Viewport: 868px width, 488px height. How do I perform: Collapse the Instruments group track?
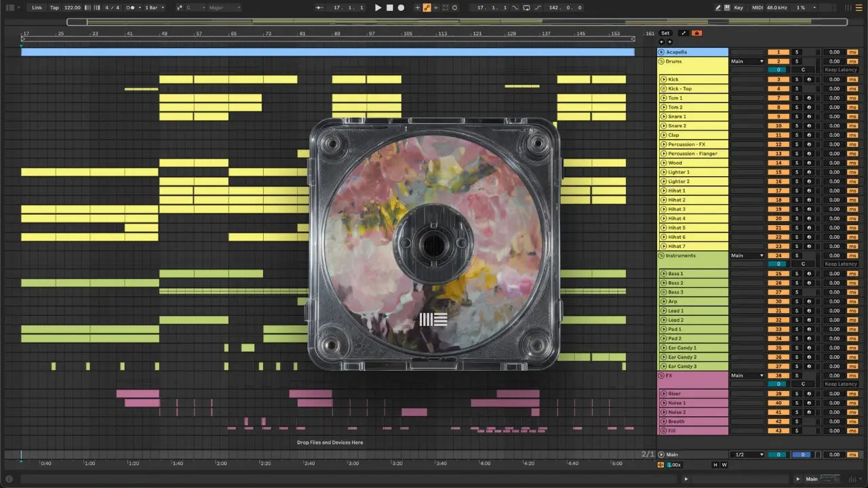[663, 256]
